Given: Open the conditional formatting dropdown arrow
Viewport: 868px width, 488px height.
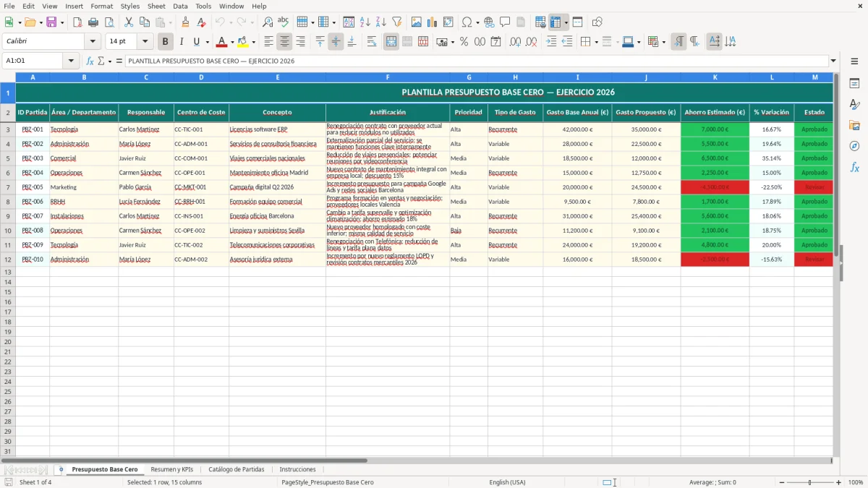Looking at the screenshot, I should pyautogui.click(x=664, y=42).
